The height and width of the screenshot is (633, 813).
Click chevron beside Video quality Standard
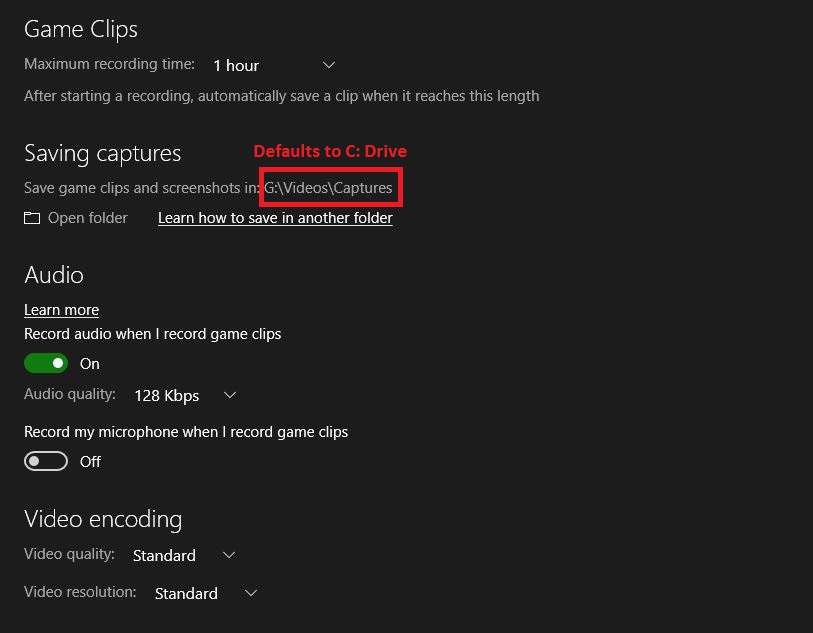point(229,555)
